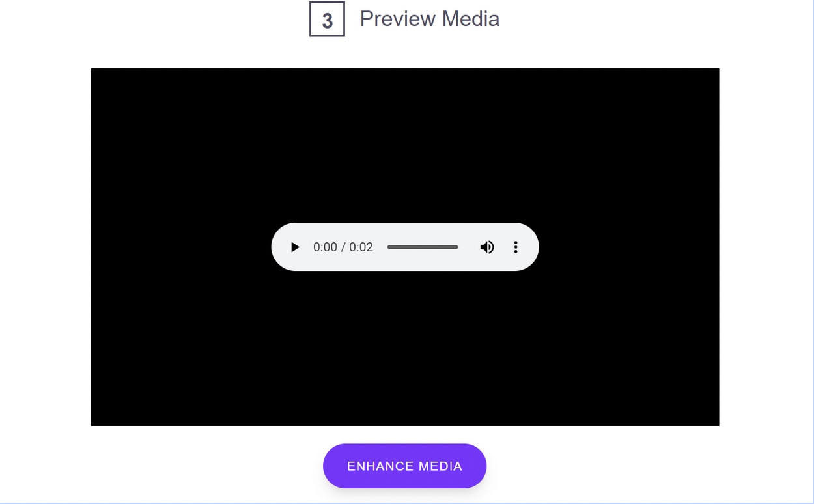Screen dimensions: 814x504
Task: Select the play control icon in the player
Action: tap(295, 247)
